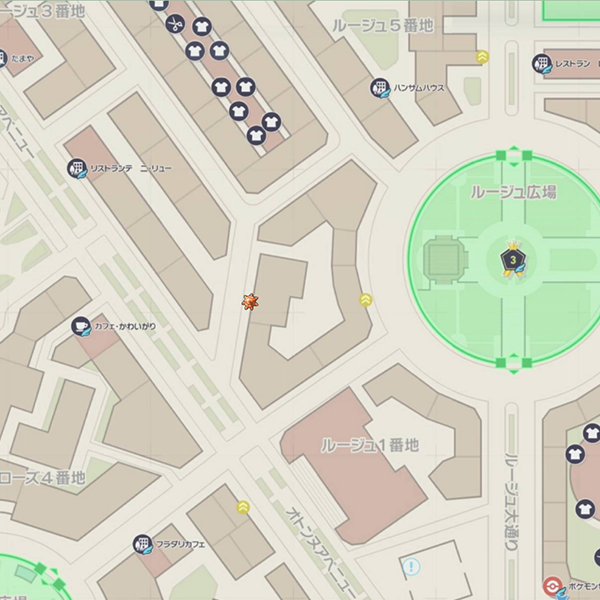Open the rank 3 badge in ルージュ広場
The height and width of the screenshot is (600, 600).
pos(513,259)
